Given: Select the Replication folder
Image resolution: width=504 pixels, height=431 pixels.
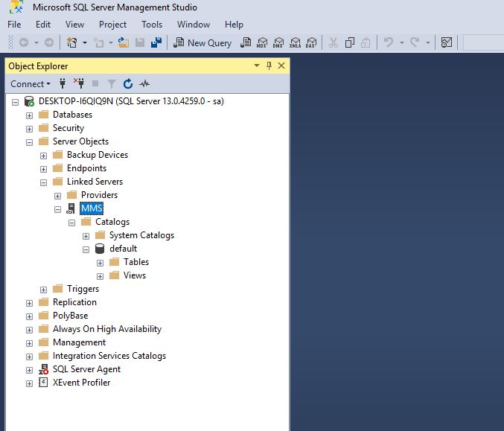Looking at the screenshot, I should [74, 302].
